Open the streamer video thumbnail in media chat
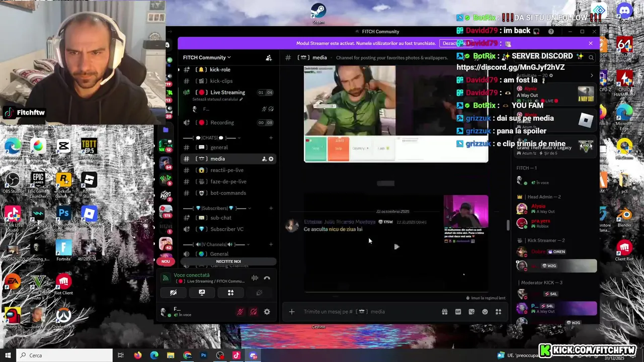The width and height of the screenshot is (644, 362). click(396, 114)
